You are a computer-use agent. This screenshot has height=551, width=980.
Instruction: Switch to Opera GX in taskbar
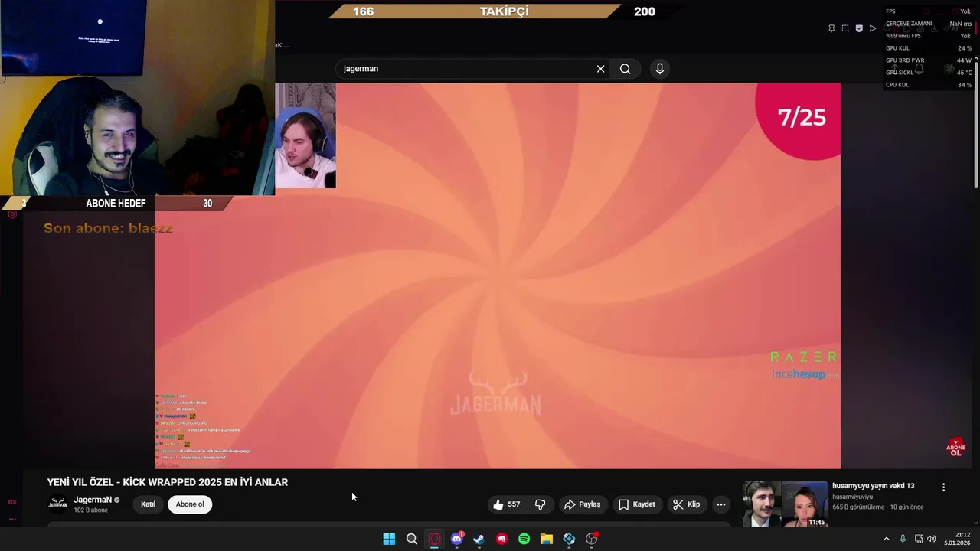[x=434, y=539]
